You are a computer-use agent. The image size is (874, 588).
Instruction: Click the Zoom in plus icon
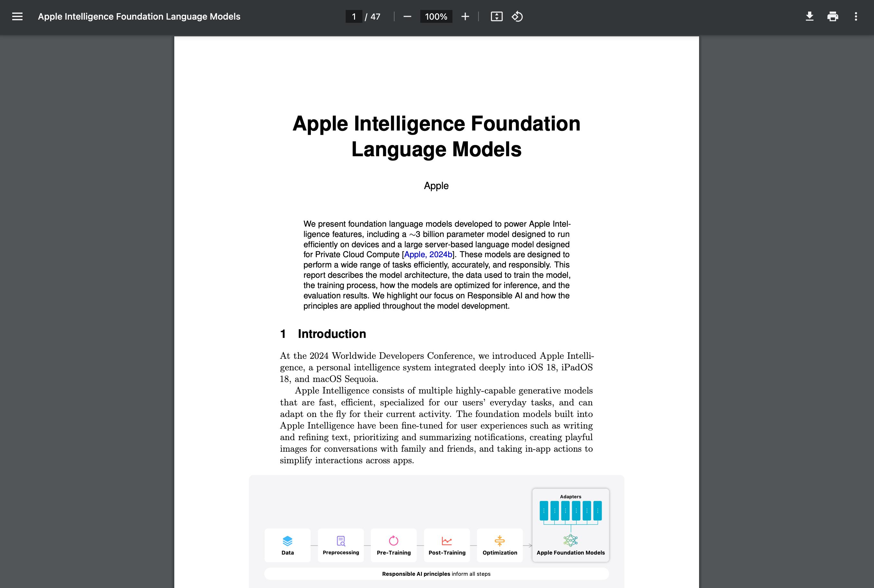[465, 16]
